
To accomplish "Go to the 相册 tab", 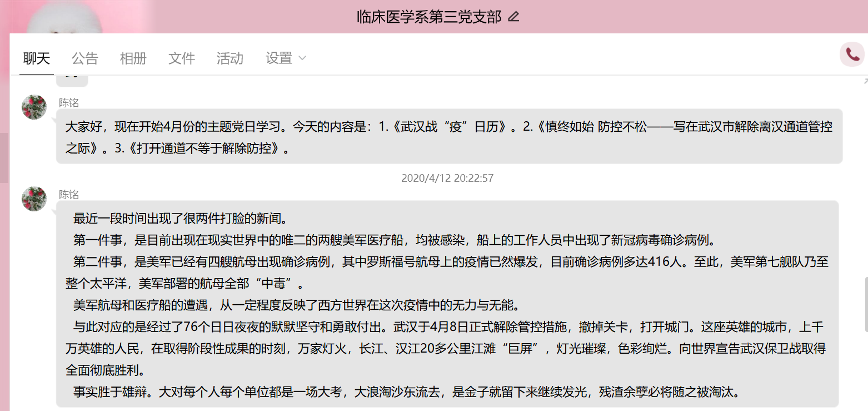I will tap(133, 58).
